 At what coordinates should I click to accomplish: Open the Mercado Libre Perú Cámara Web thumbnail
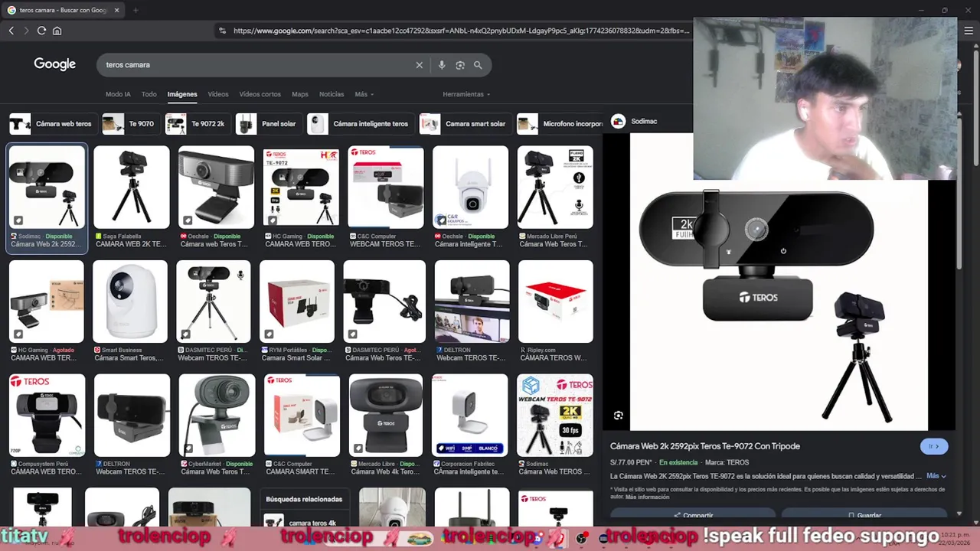click(x=555, y=187)
